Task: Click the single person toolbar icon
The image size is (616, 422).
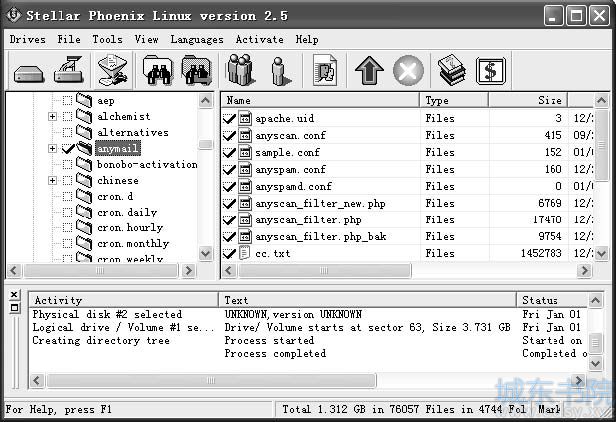Action: click(280, 71)
